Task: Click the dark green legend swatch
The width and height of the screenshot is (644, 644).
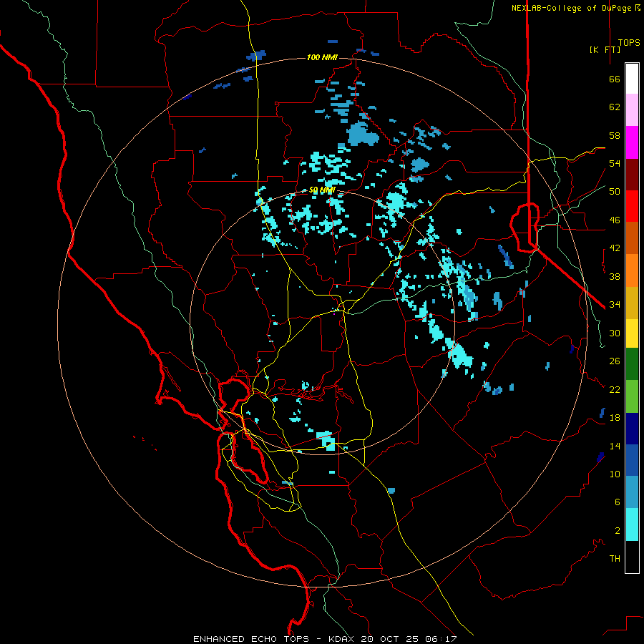Action: [x=632, y=364]
